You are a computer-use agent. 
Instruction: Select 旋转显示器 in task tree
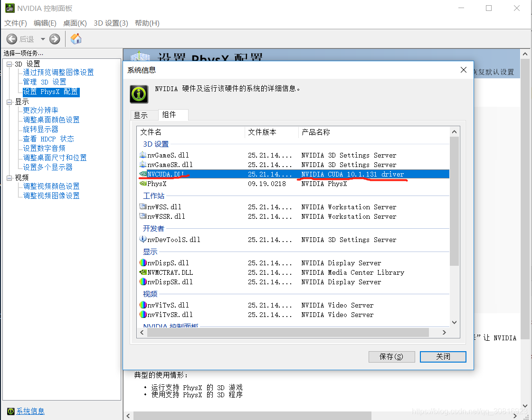40,129
